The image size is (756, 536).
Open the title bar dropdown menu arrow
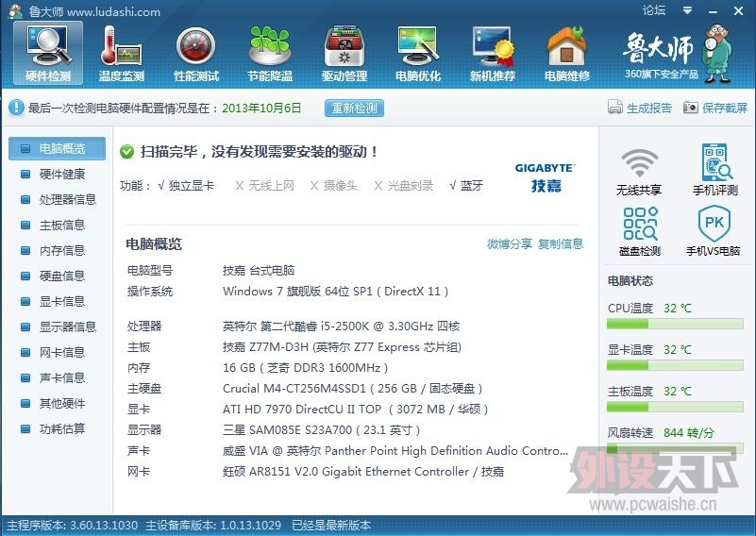[x=687, y=10]
